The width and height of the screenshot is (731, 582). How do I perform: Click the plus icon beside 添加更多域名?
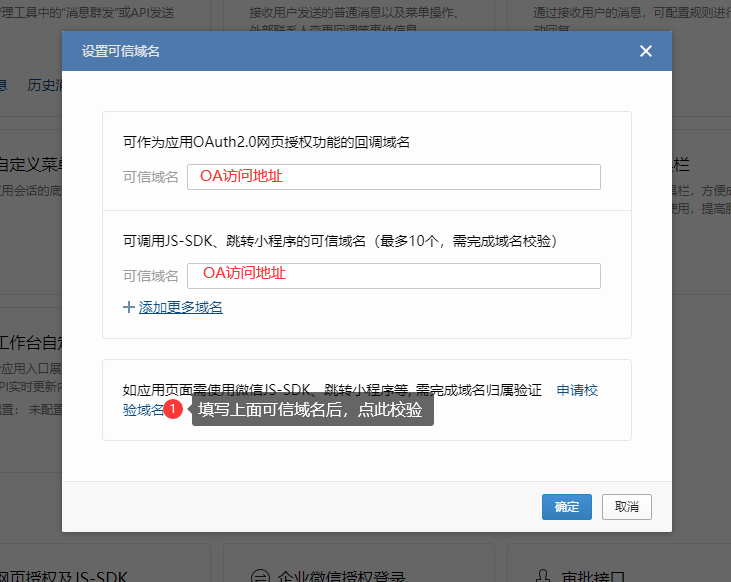point(129,307)
